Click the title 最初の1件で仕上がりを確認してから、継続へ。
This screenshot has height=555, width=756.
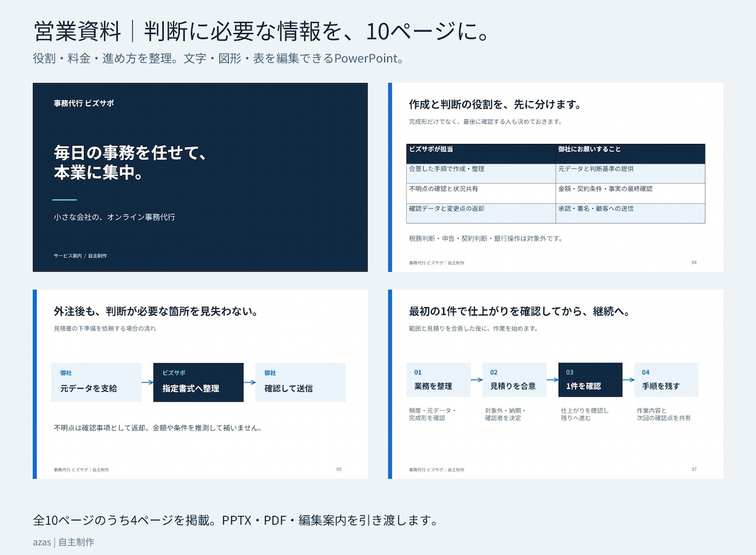[x=519, y=311]
